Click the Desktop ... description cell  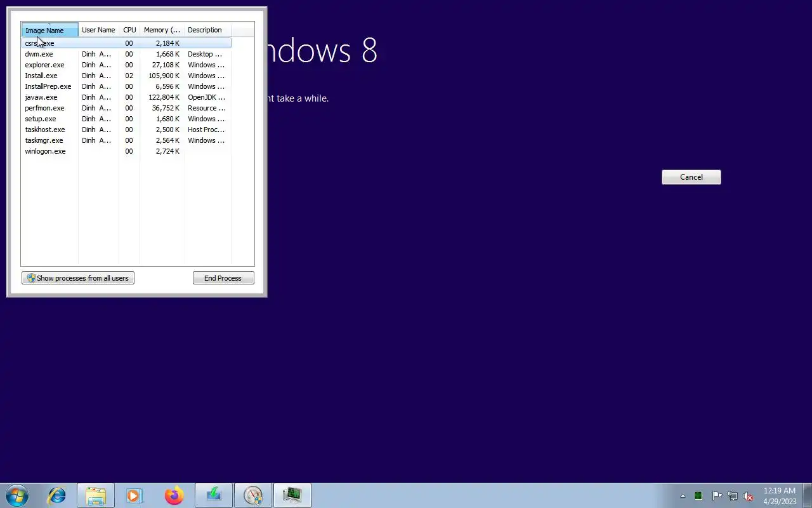(205, 54)
